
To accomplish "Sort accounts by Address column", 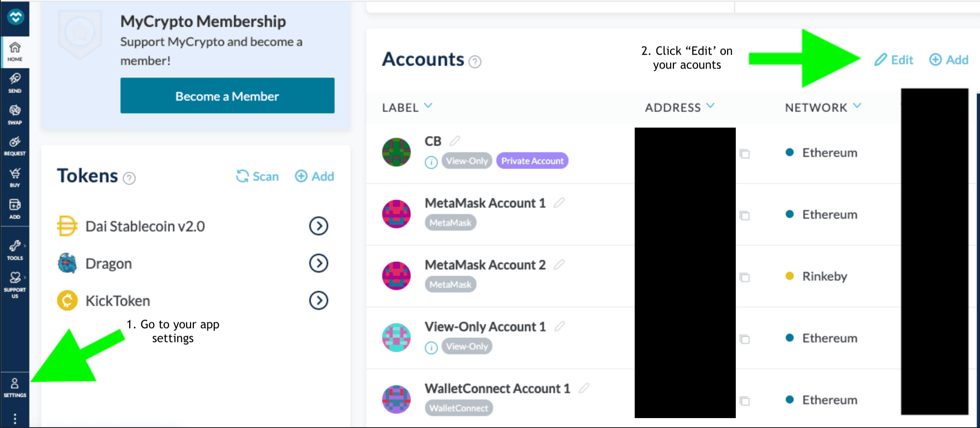I will point(679,107).
